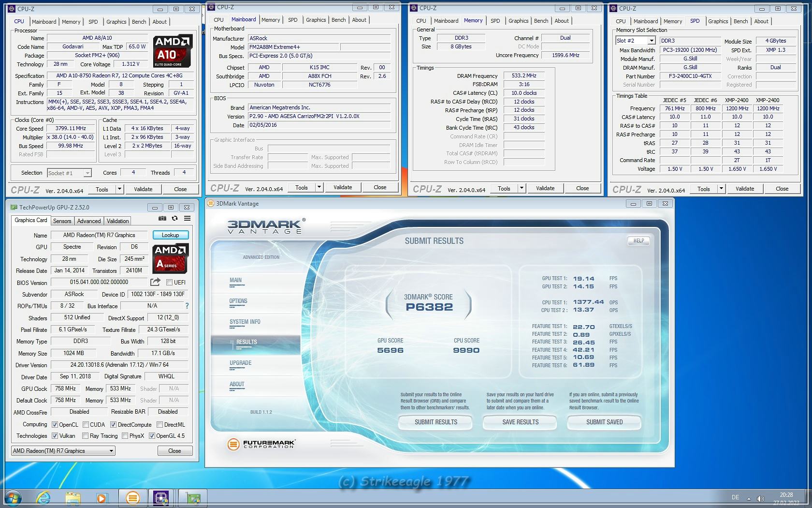This screenshot has width=812, height=508.
Task: Switch to 3DMark Vantage taskbar icon
Action: [x=132, y=498]
